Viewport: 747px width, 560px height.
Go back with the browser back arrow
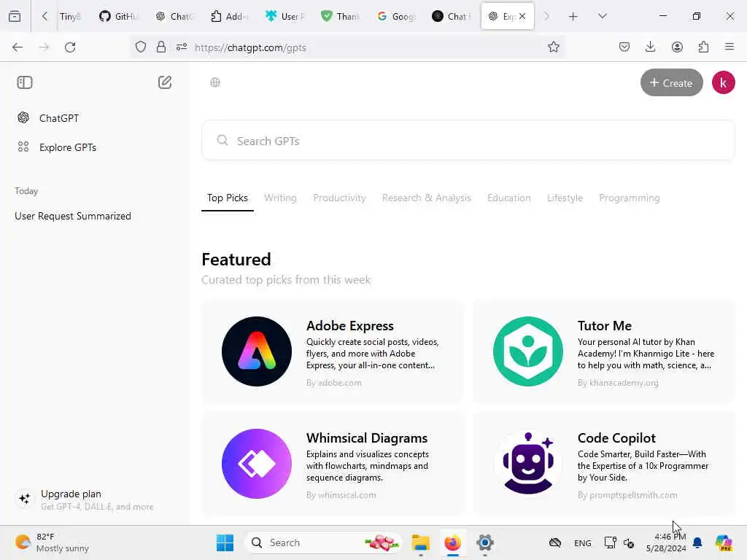point(18,47)
